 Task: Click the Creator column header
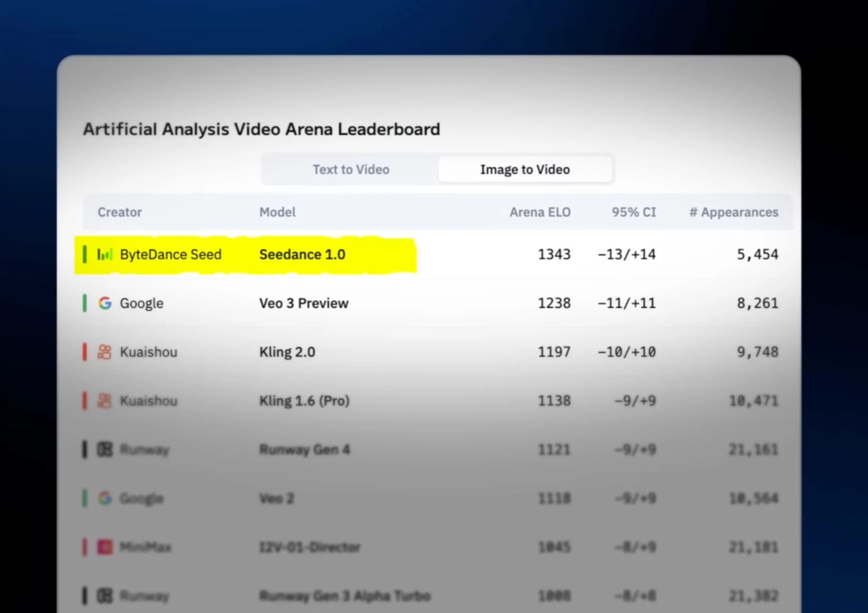click(120, 212)
